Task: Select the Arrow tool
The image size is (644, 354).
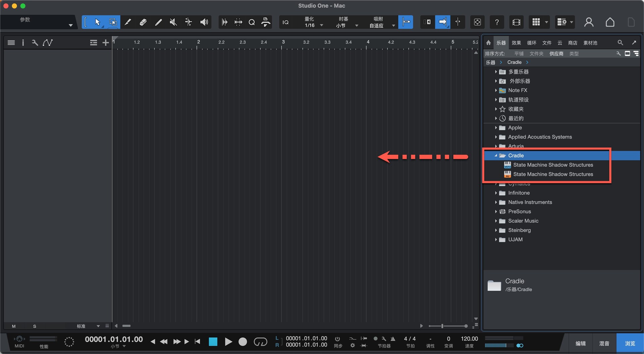Action: coord(97,22)
